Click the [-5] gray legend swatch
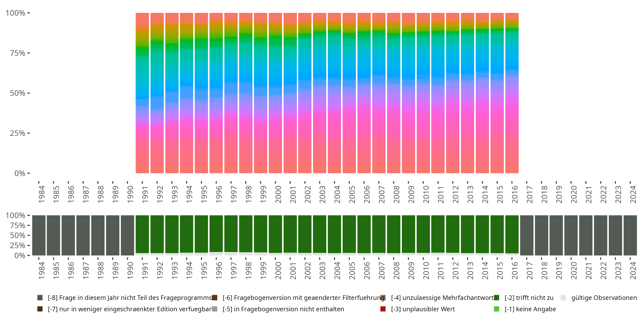 tap(214, 309)
